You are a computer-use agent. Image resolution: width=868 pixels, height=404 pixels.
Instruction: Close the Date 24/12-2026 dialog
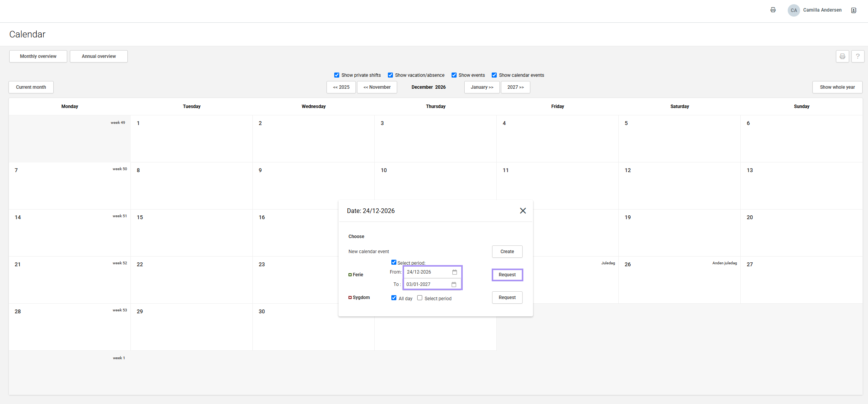pos(523,211)
